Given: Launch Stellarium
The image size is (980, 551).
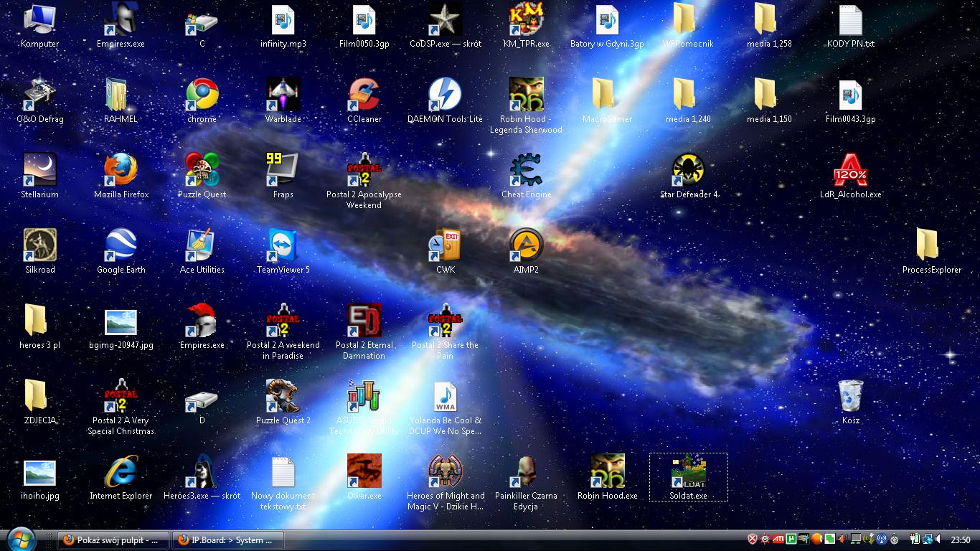Looking at the screenshot, I should coord(39,176).
